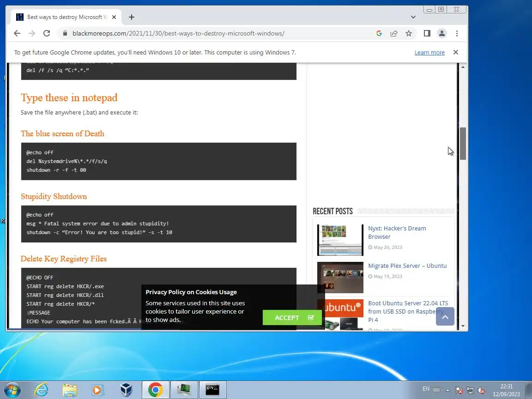Open a new browser tab

coord(132,17)
